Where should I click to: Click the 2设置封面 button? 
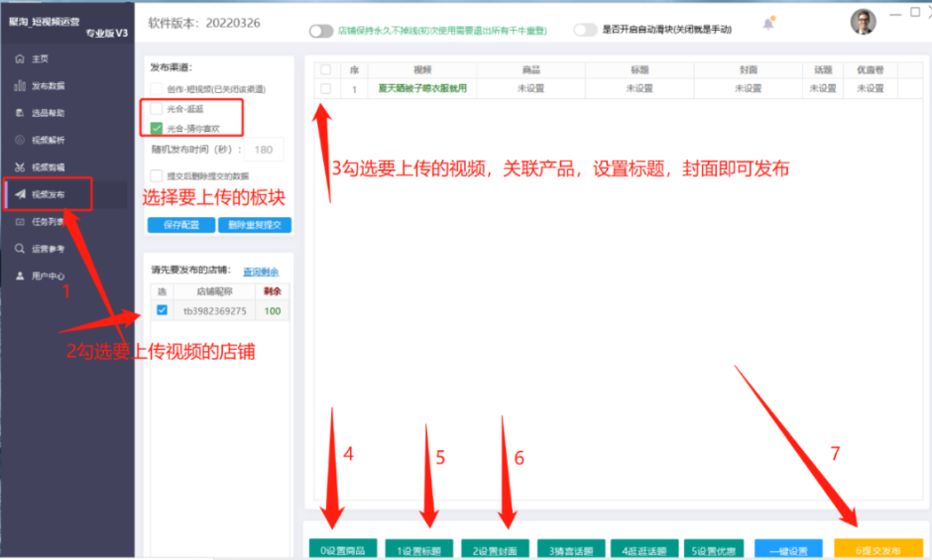point(495,550)
